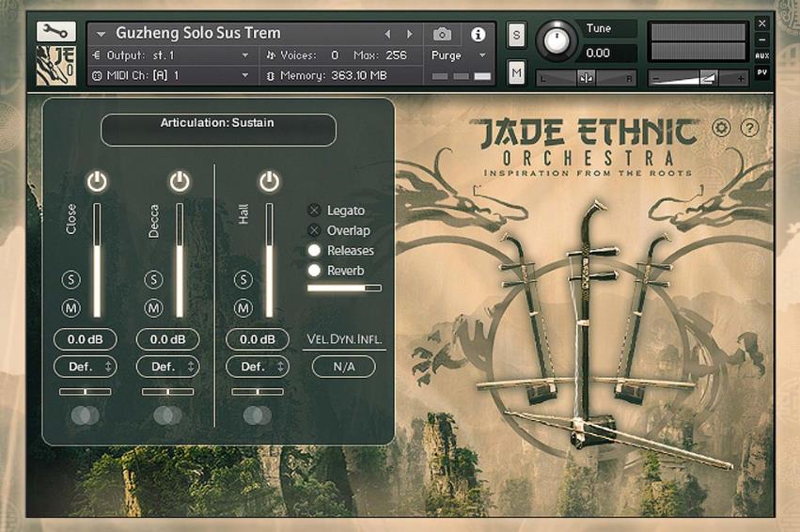Close the instrument with X button
The height and width of the screenshot is (532, 800).
762,23
